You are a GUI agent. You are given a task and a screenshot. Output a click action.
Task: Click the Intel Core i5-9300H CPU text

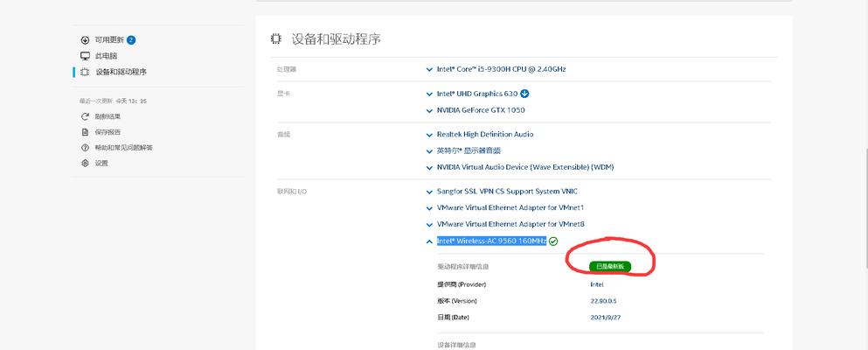501,69
